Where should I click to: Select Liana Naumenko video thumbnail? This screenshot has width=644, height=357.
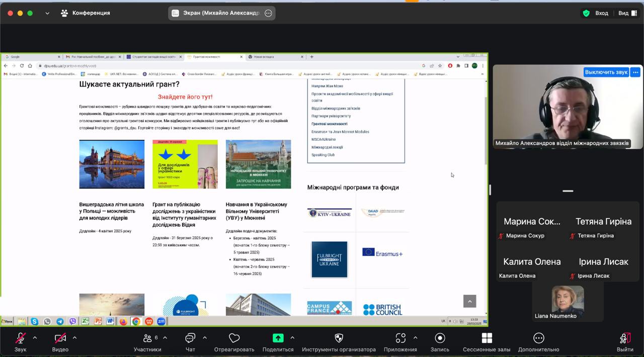(x=568, y=303)
